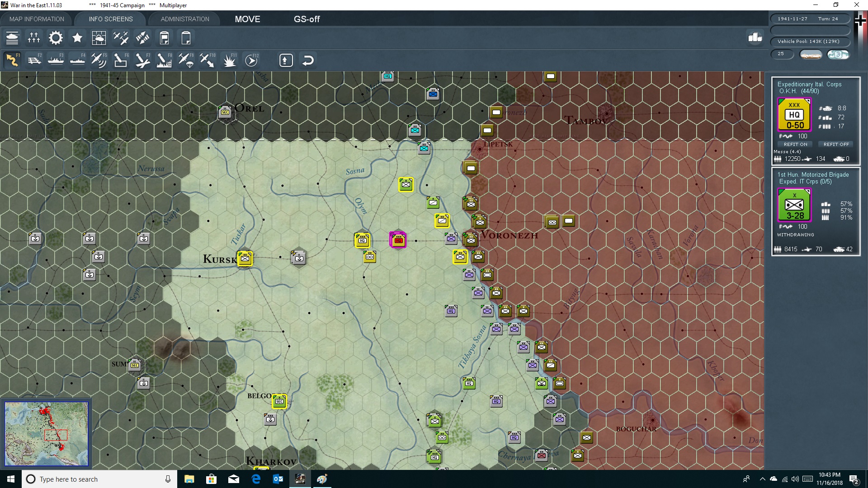The image size is (868, 488).
Task: Open the Mail taskbar icon
Action: click(x=234, y=479)
